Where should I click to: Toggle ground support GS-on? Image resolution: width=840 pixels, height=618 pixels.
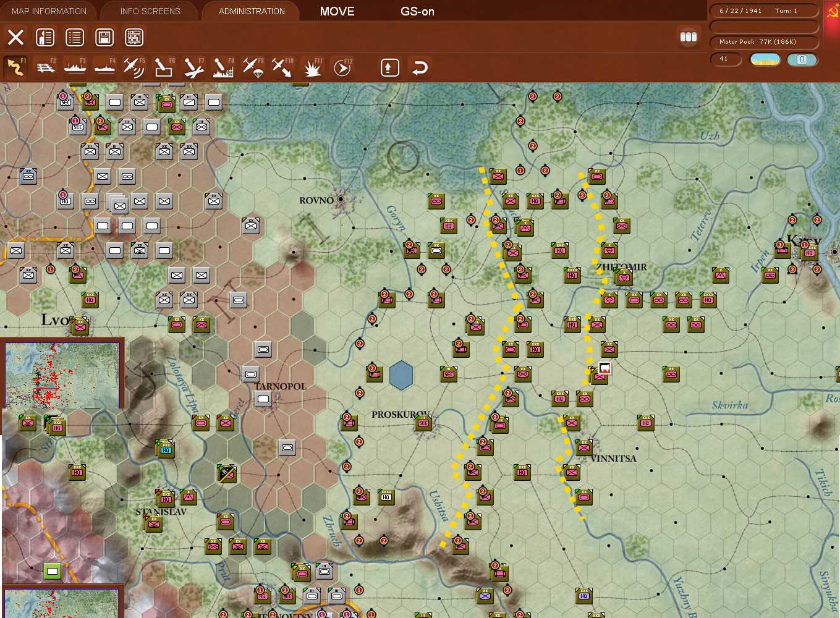tap(417, 11)
